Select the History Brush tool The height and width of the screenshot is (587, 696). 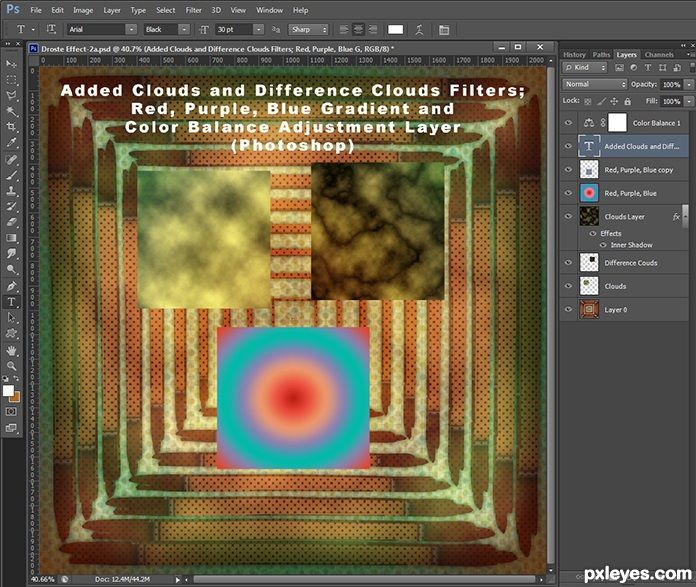(11, 206)
